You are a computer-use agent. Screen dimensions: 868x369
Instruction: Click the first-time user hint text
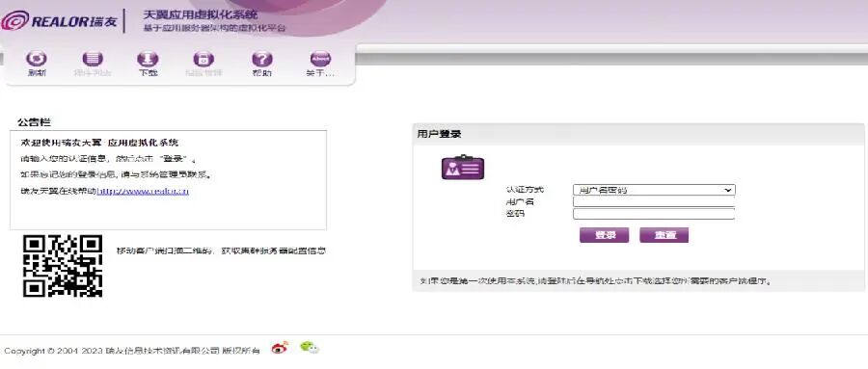pyautogui.click(x=595, y=281)
